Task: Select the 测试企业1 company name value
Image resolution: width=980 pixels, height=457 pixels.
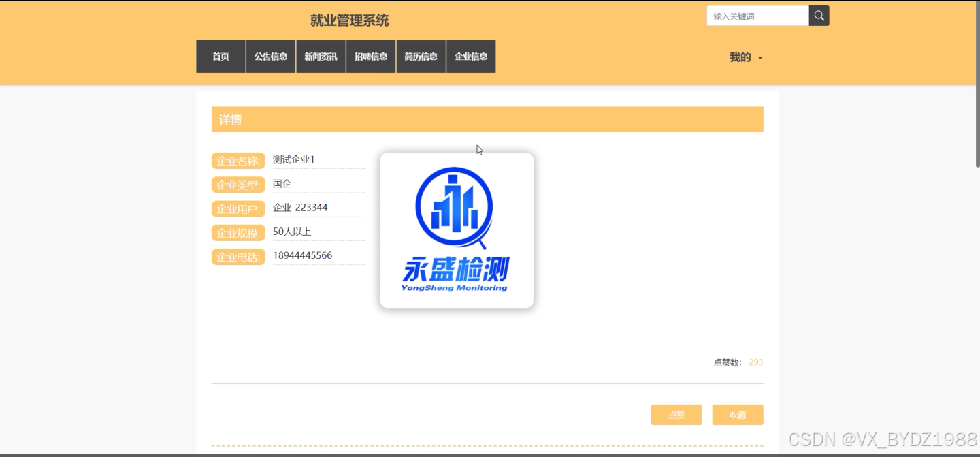Action: tap(294, 160)
